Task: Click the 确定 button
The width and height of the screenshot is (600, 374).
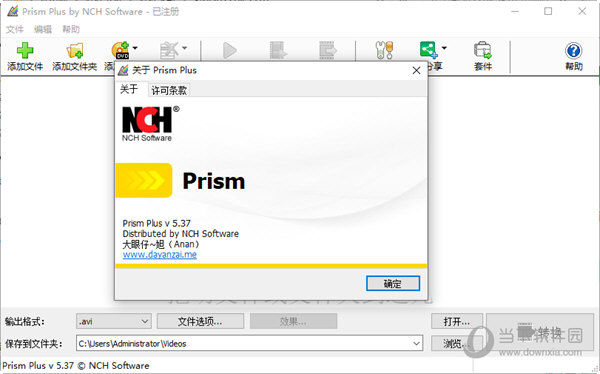Action: [x=393, y=284]
